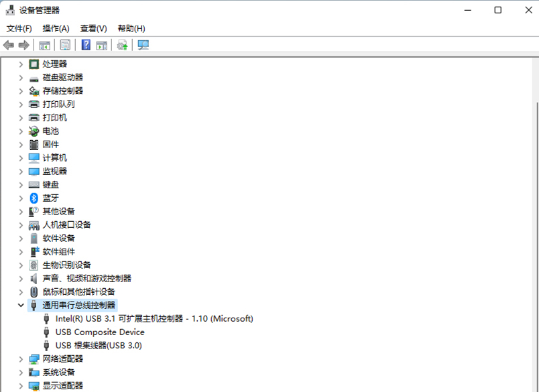The width and height of the screenshot is (539, 392).
Task: Open the Properties toolbar icon
Action: [x=64, y=45]
